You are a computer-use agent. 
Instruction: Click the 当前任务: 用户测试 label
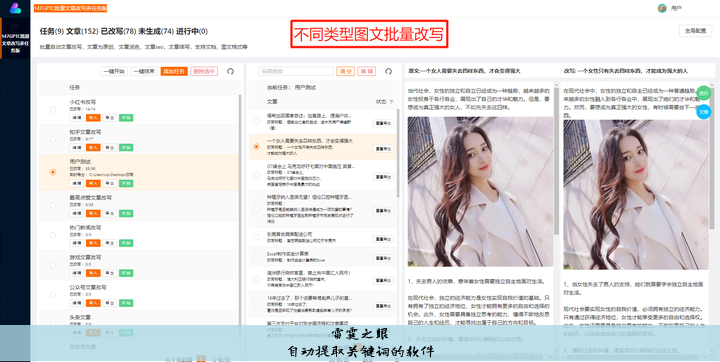tap(291, 87)
